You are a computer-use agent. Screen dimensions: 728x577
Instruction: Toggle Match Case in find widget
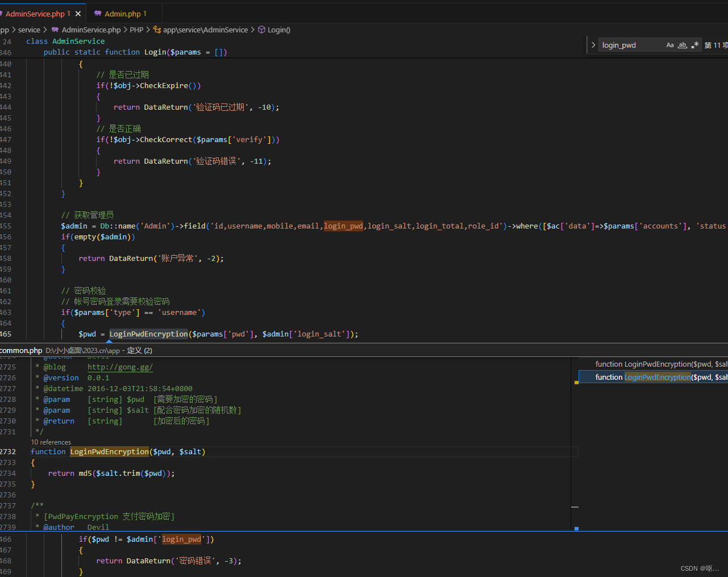[670, 45]
